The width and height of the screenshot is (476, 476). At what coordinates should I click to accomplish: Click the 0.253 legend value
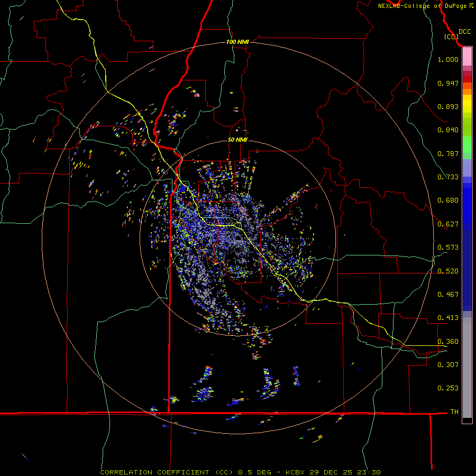(x=448, y=388)
